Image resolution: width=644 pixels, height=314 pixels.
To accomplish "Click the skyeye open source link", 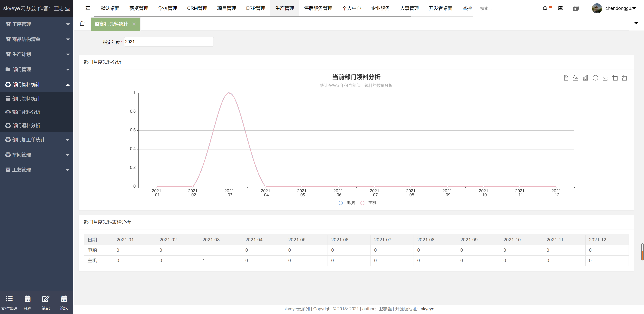I will 427,309.
